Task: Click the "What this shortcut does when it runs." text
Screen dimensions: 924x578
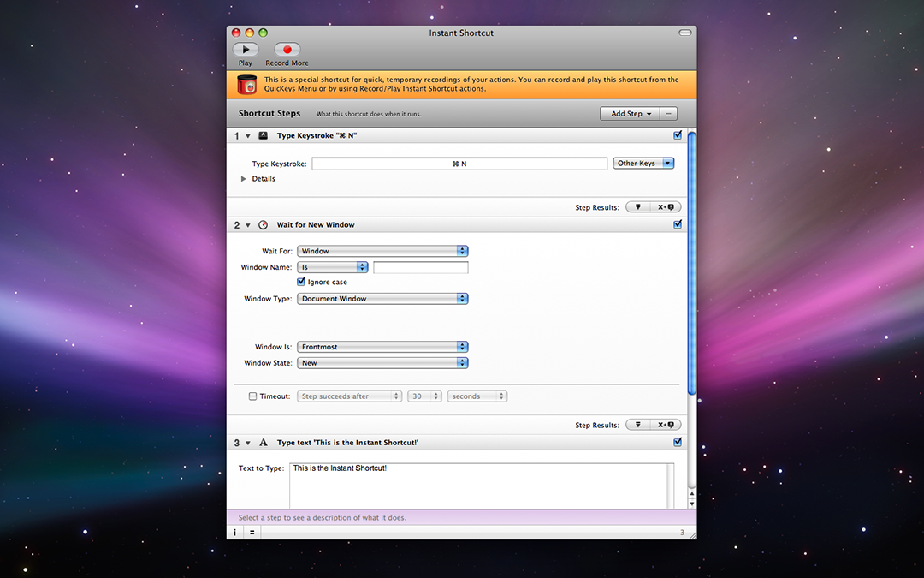Action: tap(369, 114)
